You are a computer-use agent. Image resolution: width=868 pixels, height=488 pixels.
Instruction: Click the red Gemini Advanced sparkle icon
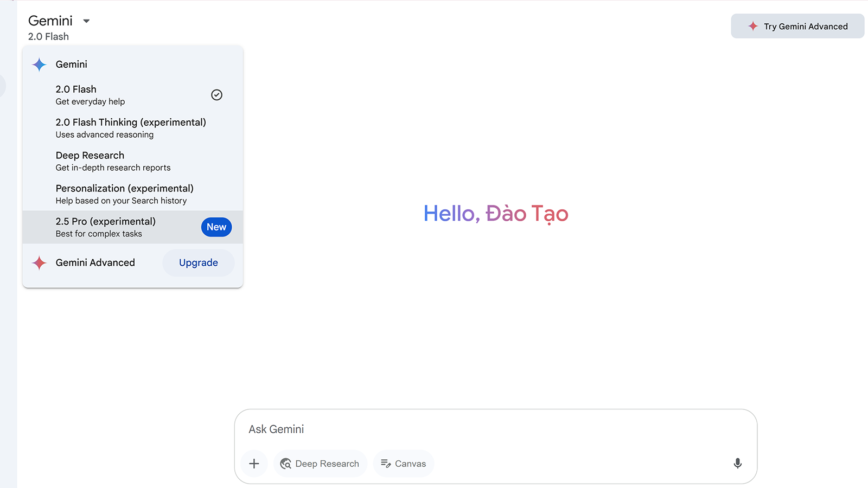pos(39,263)
